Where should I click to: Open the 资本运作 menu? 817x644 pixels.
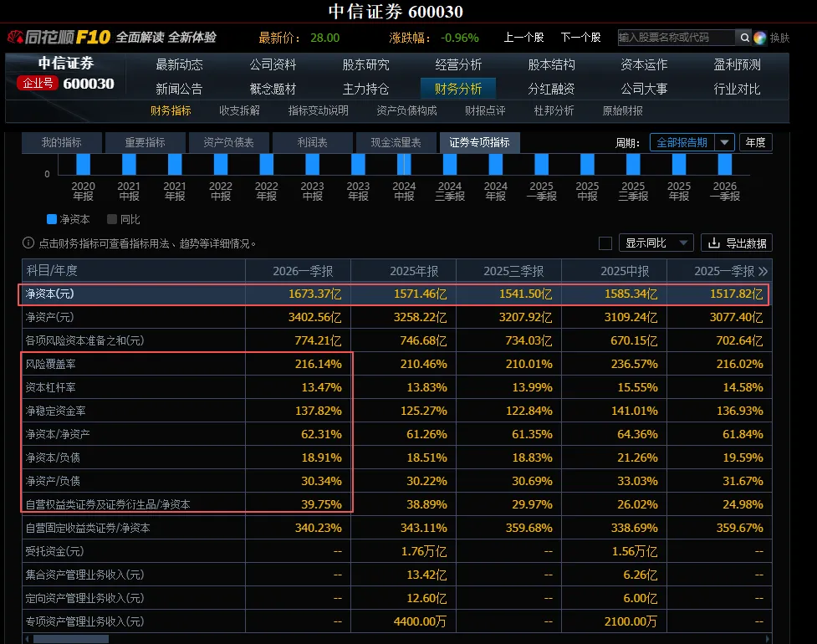(644, 64)
